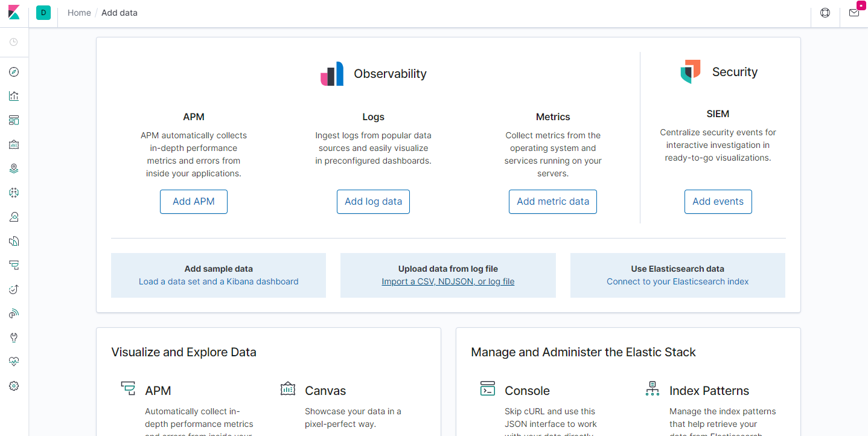Click the Upload data from log file heading
Screen dimensions: 868x436
[448, 269]
